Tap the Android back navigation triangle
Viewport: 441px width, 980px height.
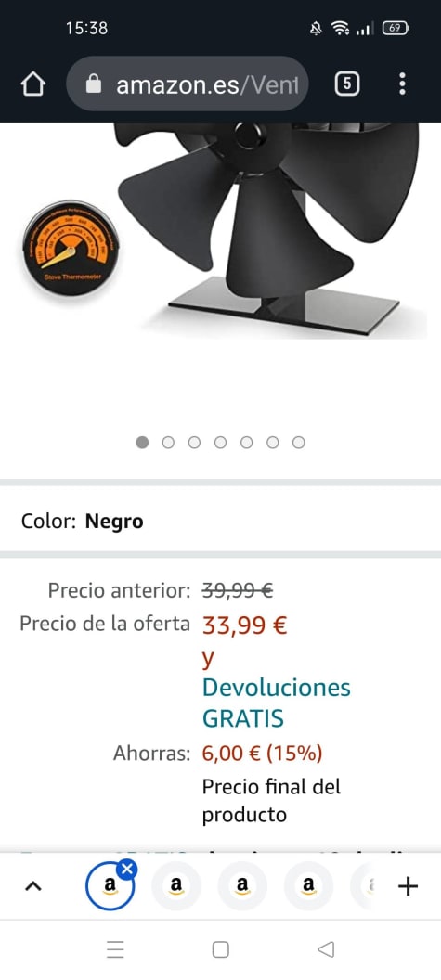click(x=326, y=949)
